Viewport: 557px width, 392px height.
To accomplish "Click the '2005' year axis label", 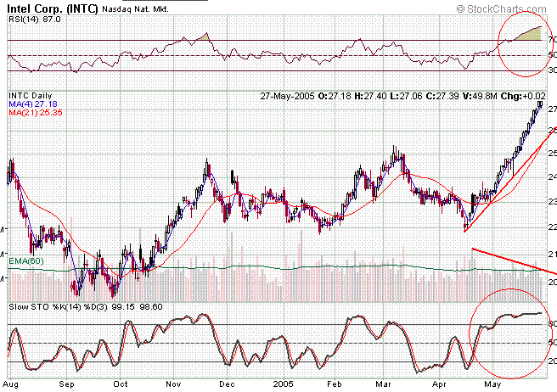I will tap(284, 384).
